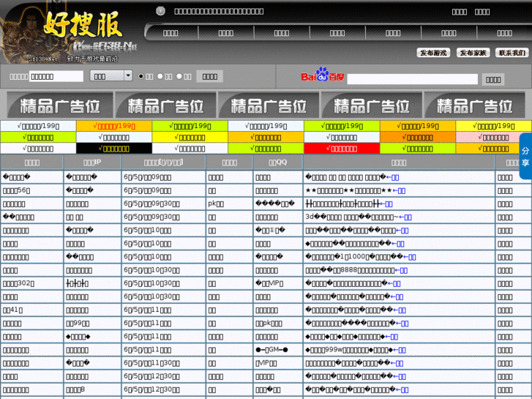Click the 发布家族 button
Viewport: 532px width, 399px height.
pos(473,53)
